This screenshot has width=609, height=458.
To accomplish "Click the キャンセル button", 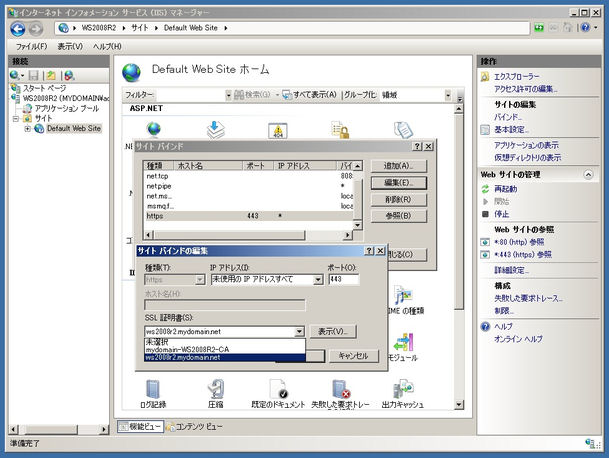I will [353, 356].
